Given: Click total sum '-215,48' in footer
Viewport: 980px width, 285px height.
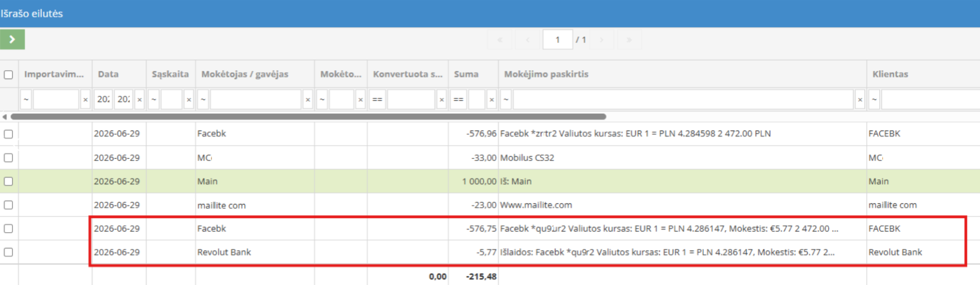Looking at the screenshot, I should [481, 276].
